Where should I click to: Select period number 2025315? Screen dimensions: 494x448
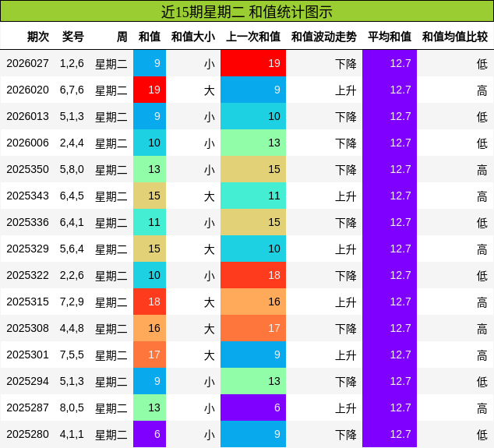28,302
